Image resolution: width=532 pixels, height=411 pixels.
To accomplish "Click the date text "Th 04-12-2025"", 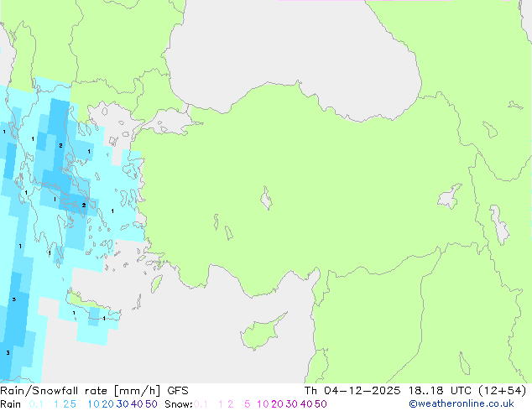I will [x=352, y=391].
